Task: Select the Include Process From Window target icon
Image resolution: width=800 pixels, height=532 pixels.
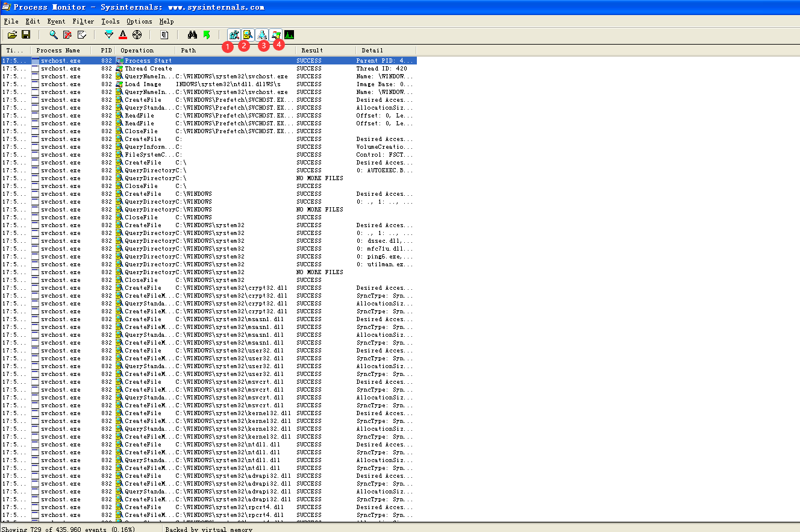Action: click(137, 35)
